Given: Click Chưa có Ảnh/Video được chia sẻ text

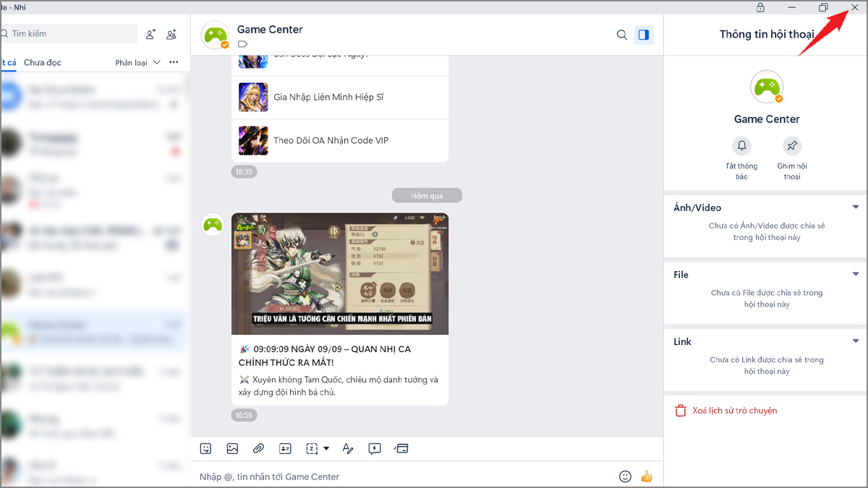Looking at the screenshot, I should pyautogui.click(x=767, y=231).
